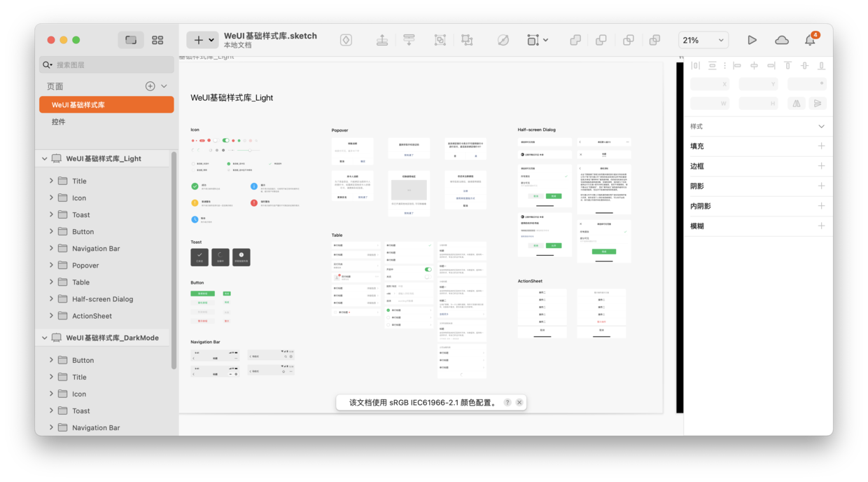Open notifications bell with badge
The height and width of the screenshot is (482, 868).
(x=811, y=39)
